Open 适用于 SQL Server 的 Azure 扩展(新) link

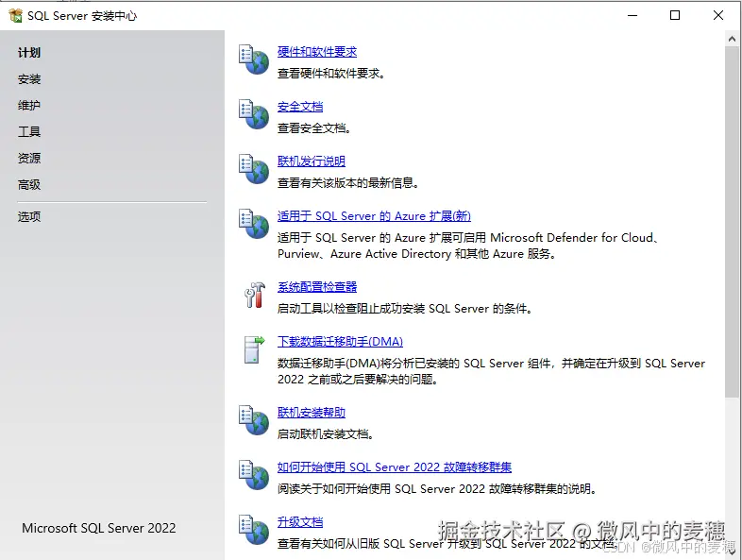point(374,216)
